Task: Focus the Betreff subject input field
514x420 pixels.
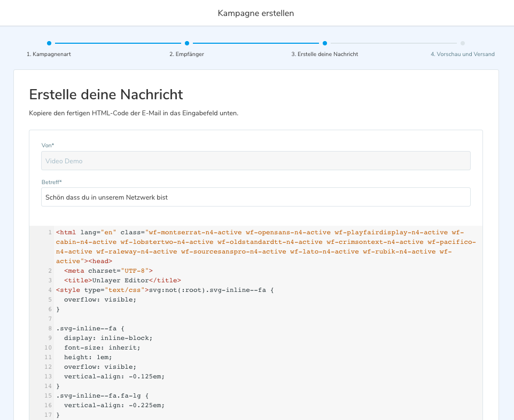Action: pyautogui.click(x=255, y=197)
